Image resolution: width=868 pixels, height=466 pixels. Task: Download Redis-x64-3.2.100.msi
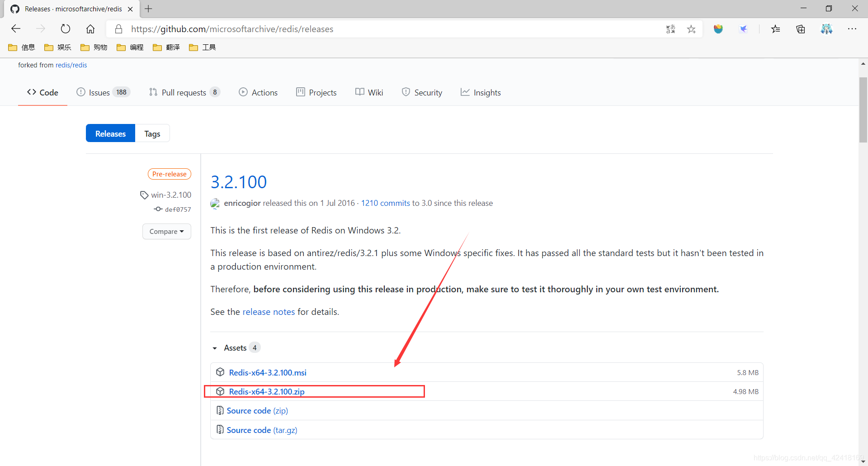coord(268,372)
